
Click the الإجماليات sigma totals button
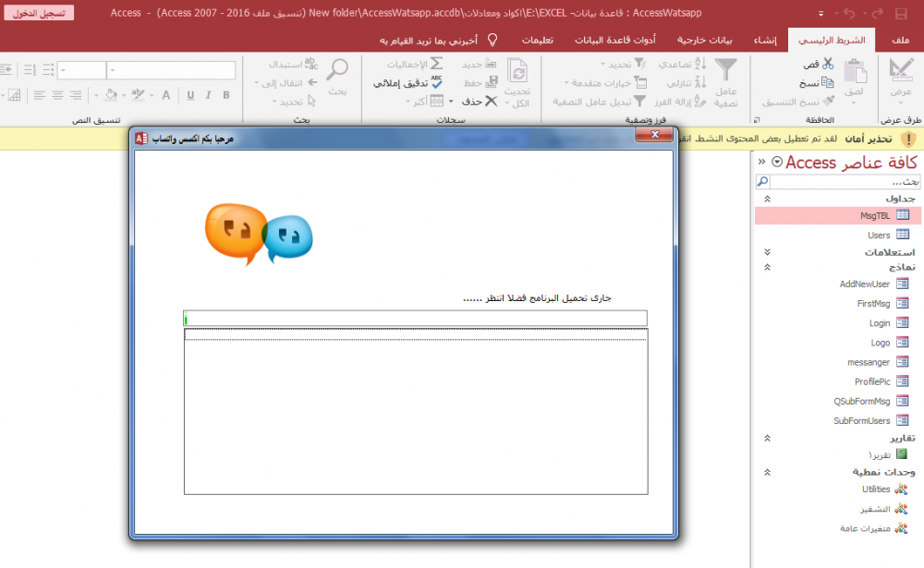pos(415,64)
